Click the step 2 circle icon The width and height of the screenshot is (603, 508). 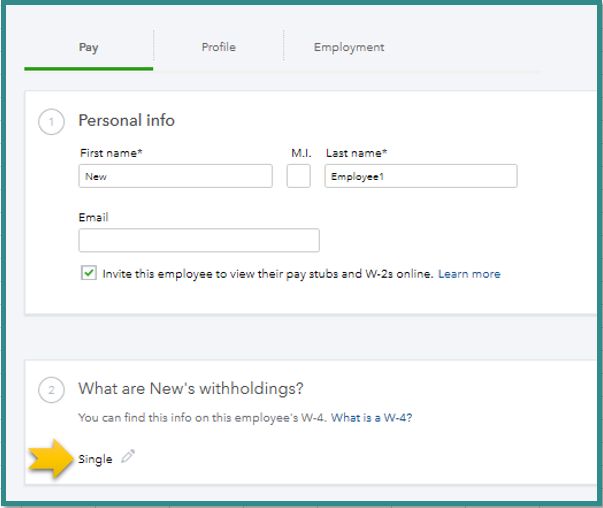click(51, 388)
